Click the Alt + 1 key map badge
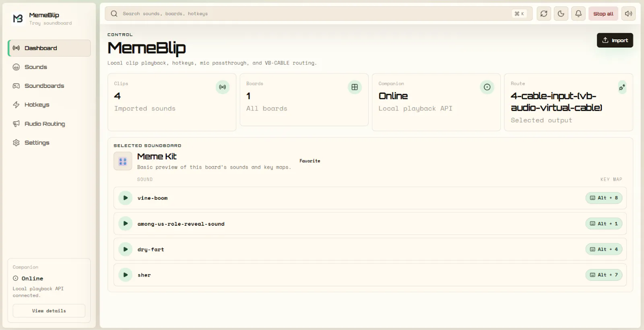The height and width of the screenshot is (330, 644). click(x=604, y=224)
